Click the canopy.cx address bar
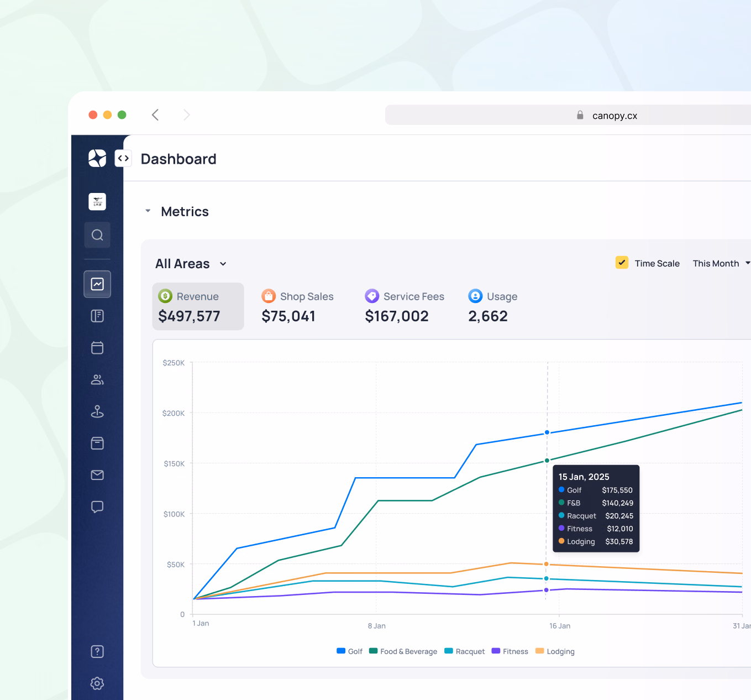751x700 pixels. point(568,115)
